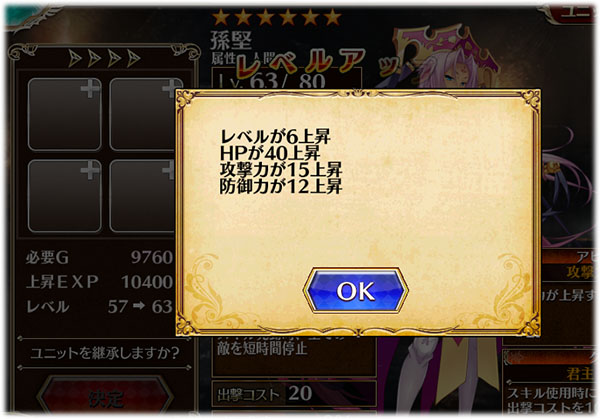The width and height of the screenshot is (600, 419).
Task: Add unit to top-left material slot
Action: click(x=65, y=114)
